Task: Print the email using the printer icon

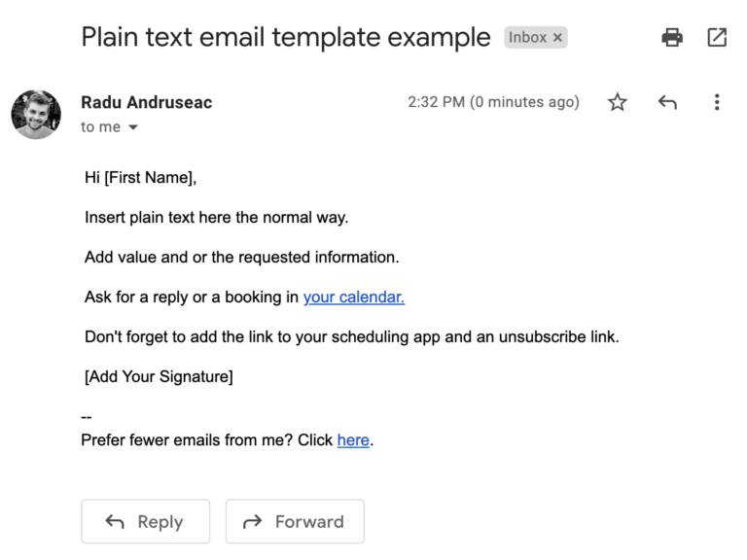Action: [x=672, y=38]
